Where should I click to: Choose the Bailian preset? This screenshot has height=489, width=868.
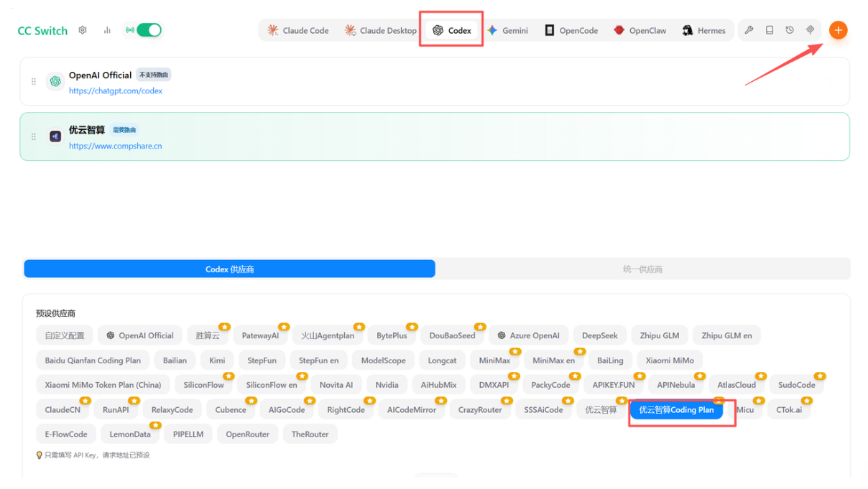(x=175, y=360)
